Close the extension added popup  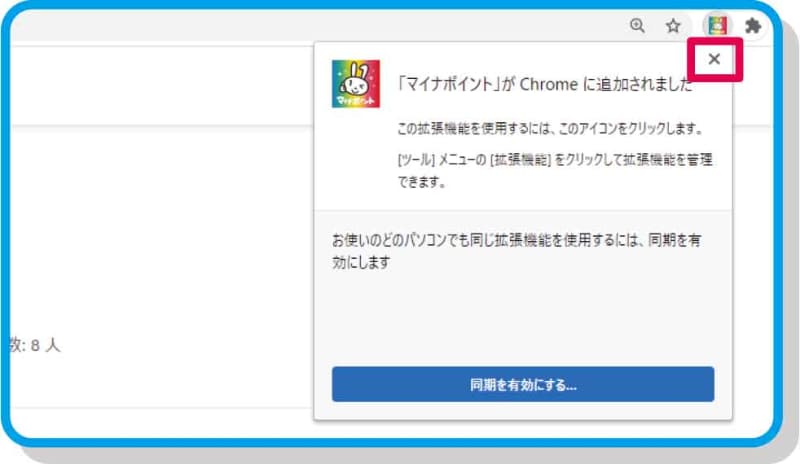(x=714, y=59)
